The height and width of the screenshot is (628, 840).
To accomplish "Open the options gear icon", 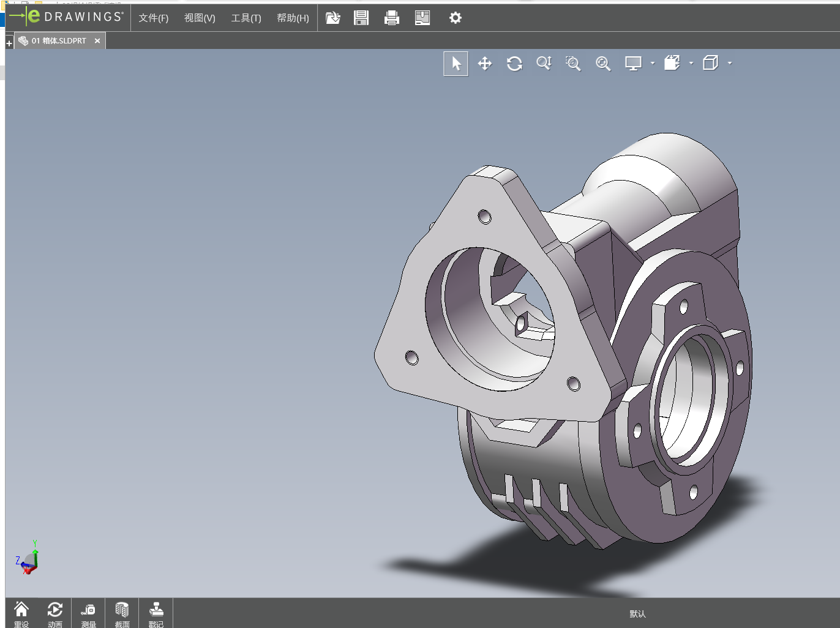I will [x=456, y=18].
